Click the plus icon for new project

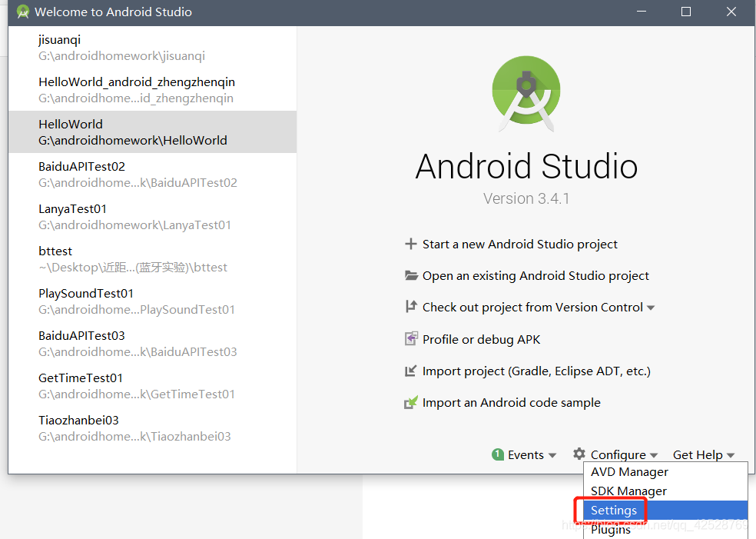point(411,244)
